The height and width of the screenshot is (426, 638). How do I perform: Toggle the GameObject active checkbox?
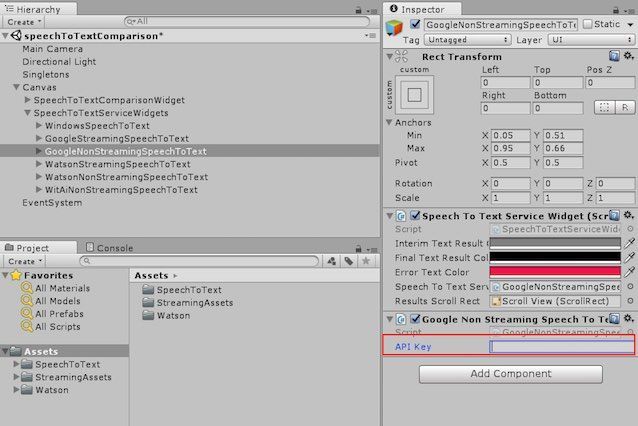[x=415, y=24]
